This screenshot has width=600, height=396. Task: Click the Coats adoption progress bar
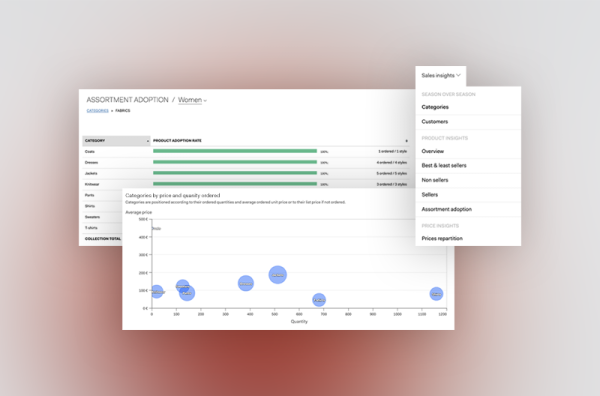(235, 151)
